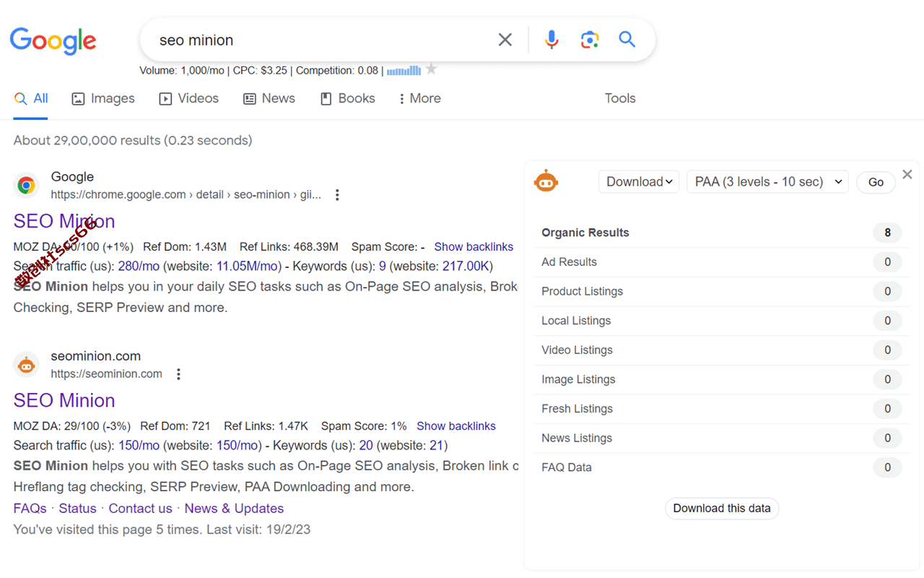Open first SEO Minion result from Google

[x=64, y=221]
